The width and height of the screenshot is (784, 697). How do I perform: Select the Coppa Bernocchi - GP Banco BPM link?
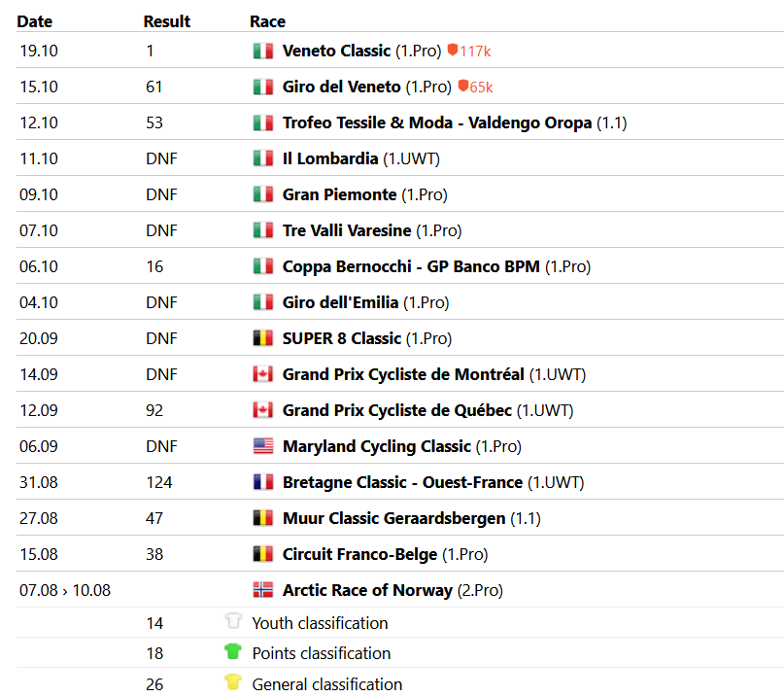coord(411,266)
